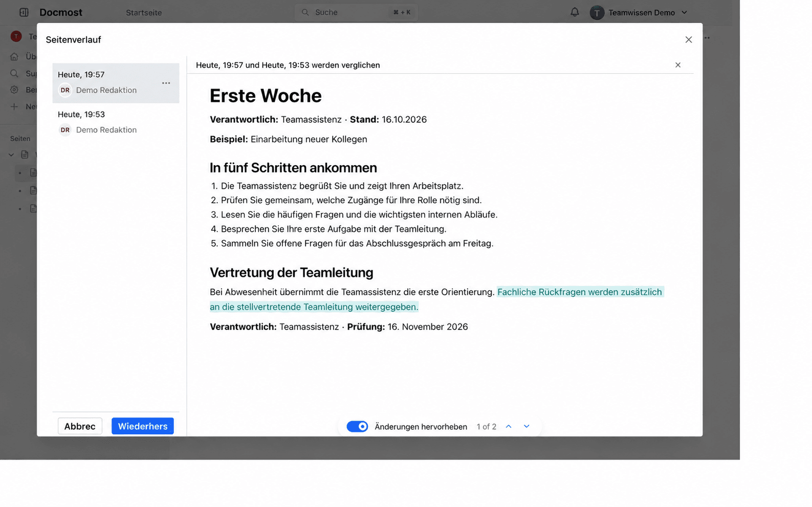
Task: Select the Heute, 19:57 version entry
Action: (116, 83)
